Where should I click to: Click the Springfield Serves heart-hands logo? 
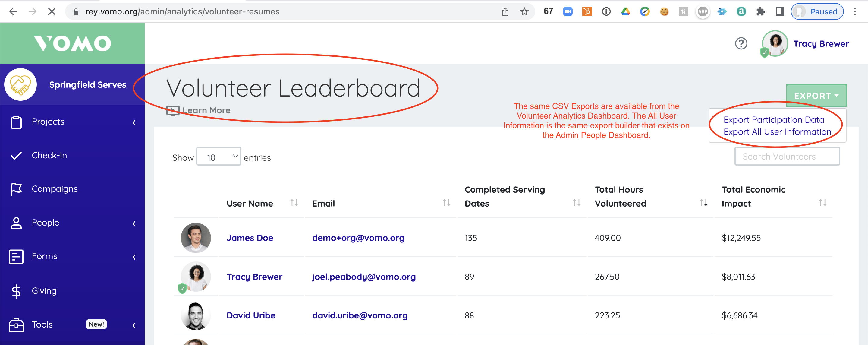coord(20,84)
